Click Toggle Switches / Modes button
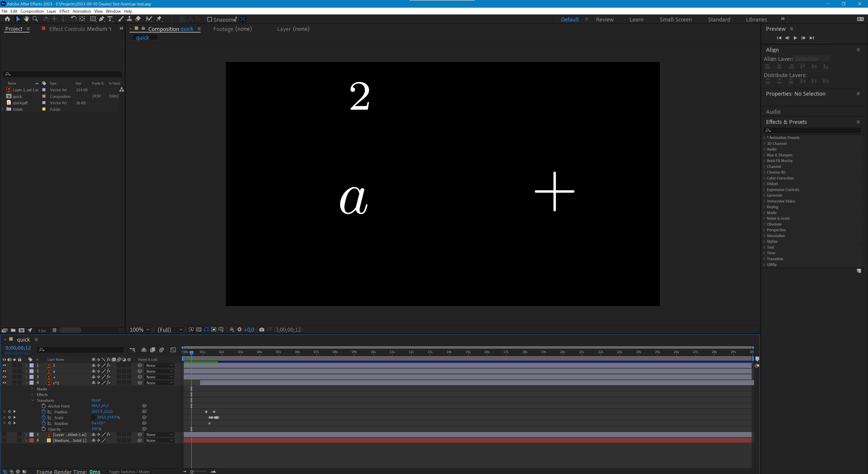Screen dimensions: 868x474 point(129,471)
